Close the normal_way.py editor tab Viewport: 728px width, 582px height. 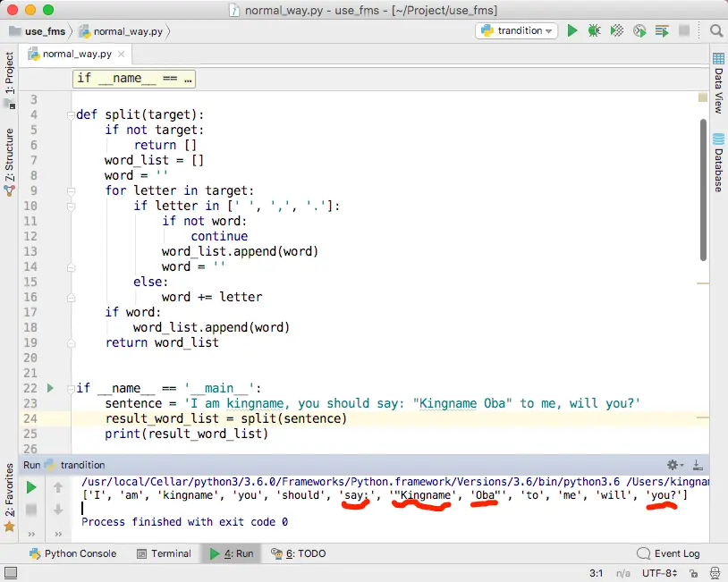tap(121, 54)
